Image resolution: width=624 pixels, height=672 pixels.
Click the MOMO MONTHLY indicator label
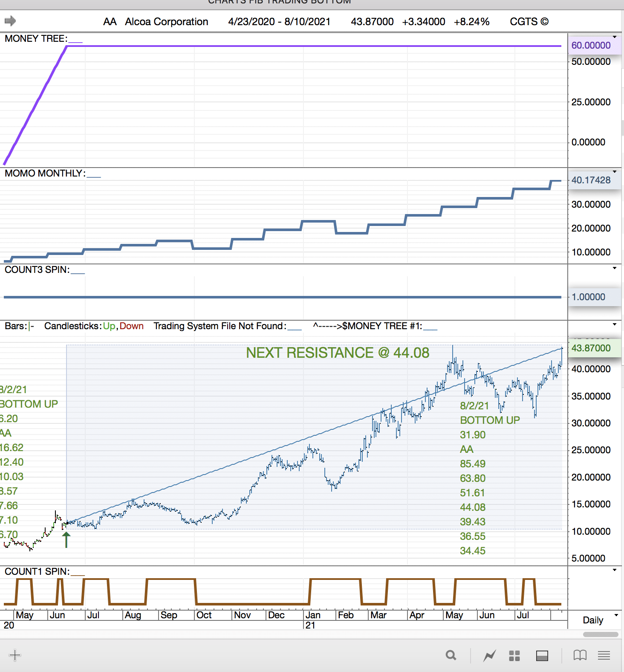click(x=45, y=174)
